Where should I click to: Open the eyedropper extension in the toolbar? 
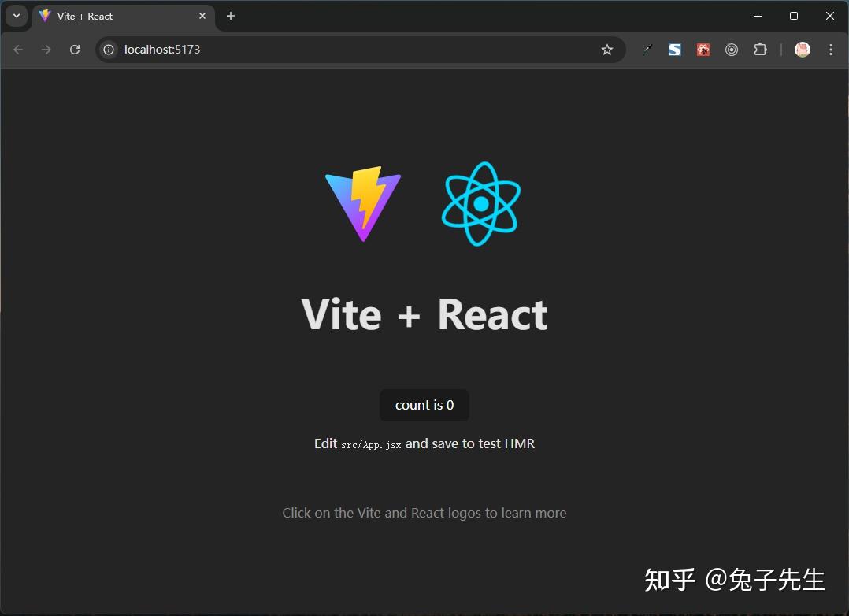tap(647, 49)
